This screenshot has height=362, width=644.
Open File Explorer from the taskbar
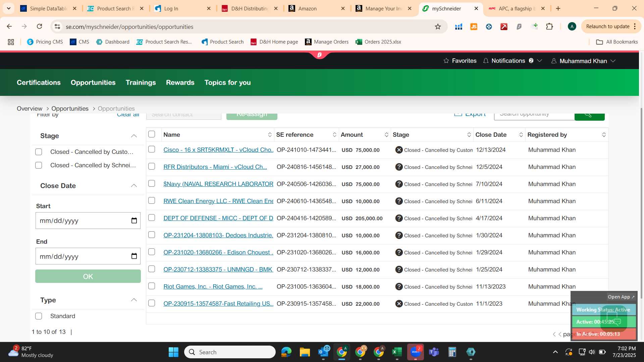(x=305, y=352)
